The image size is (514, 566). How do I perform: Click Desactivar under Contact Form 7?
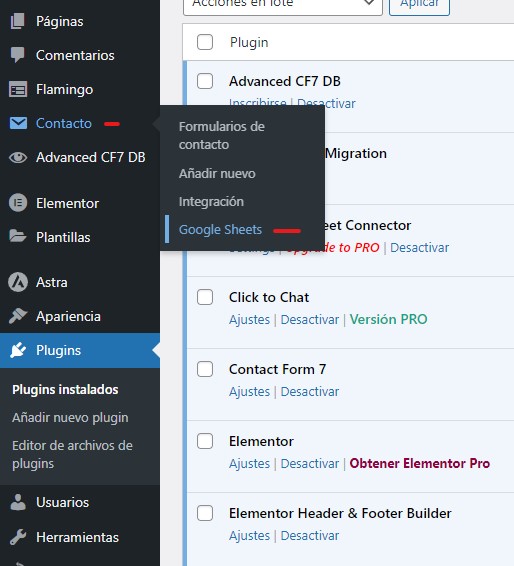[x=310, y=392]
